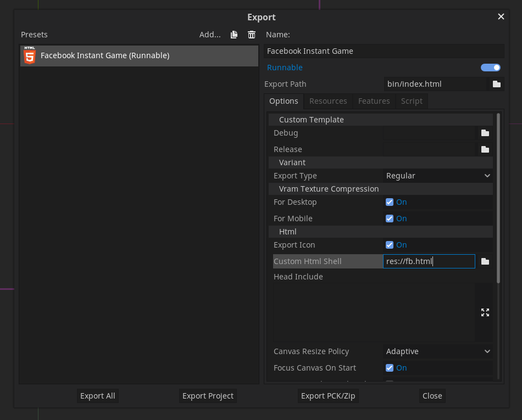Click the preset Name input field
The width and height of the screenshot is (522, 420).
[384, 51]
